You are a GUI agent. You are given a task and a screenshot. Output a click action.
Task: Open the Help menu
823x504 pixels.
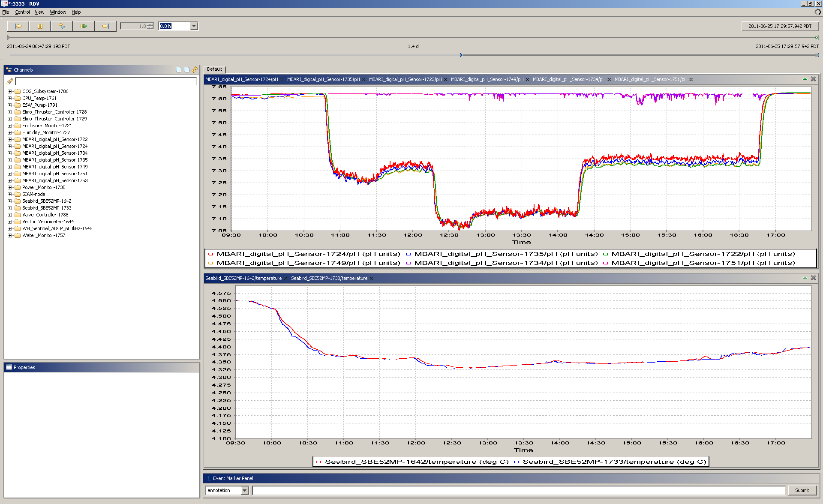coord(76,12)
